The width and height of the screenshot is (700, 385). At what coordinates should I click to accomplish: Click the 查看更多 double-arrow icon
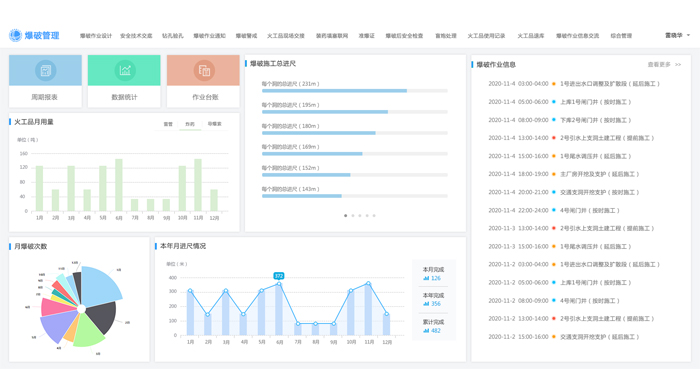pos(678,65)
